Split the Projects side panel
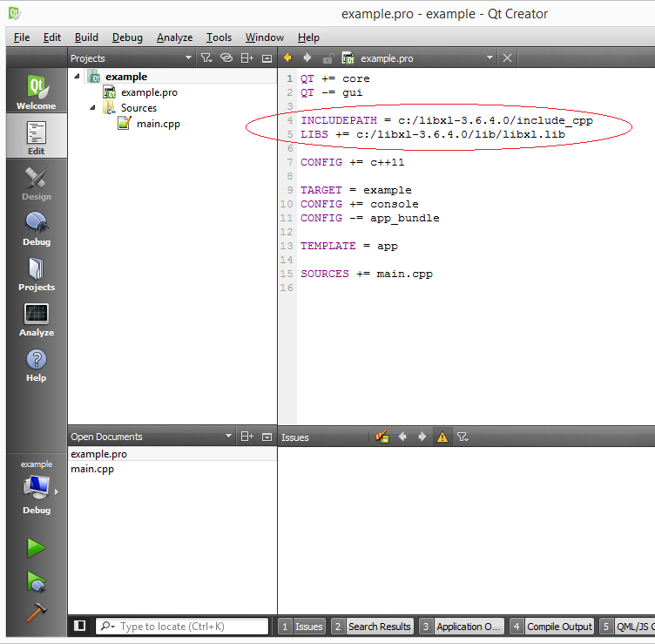The width and height of the screenshot is (655, 644). click(x=246, y=58)
